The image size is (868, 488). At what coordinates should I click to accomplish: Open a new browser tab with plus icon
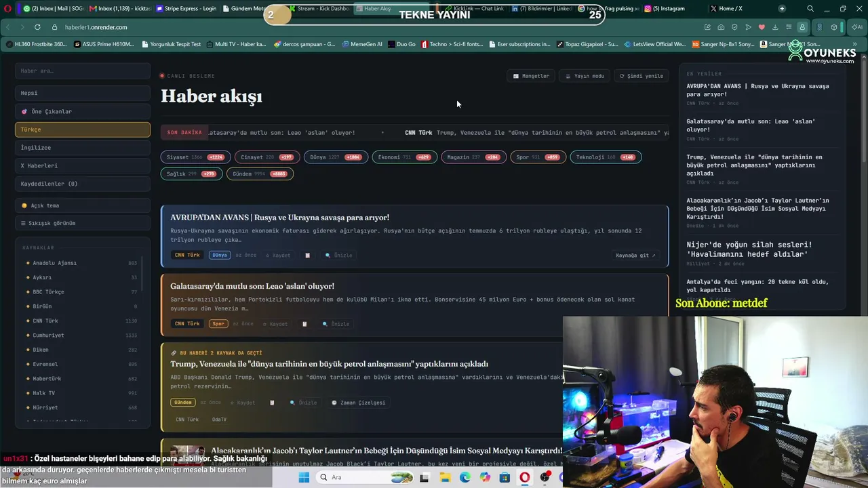tap(782, 9)
